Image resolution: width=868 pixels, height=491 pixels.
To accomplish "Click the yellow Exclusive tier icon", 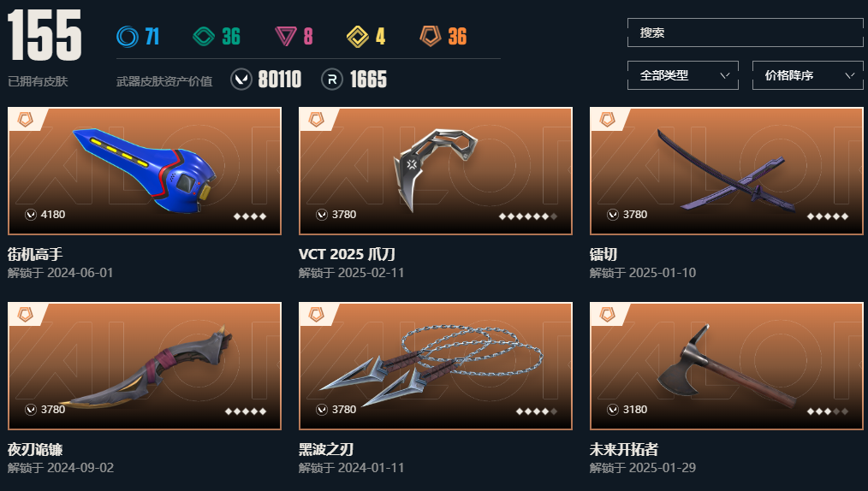I will (358, 37).
